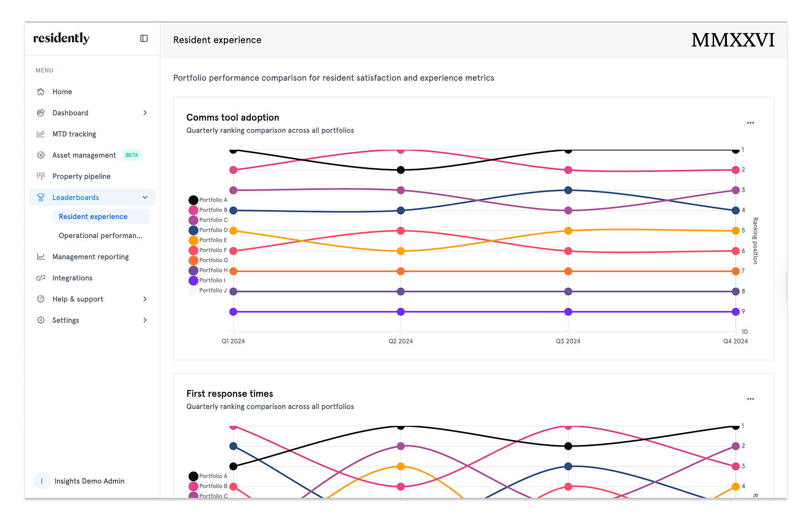Click Portfolio B swatch in First response times legend
Screen dimensions: 812x519
pyautogui.click(x=194, y=486)
